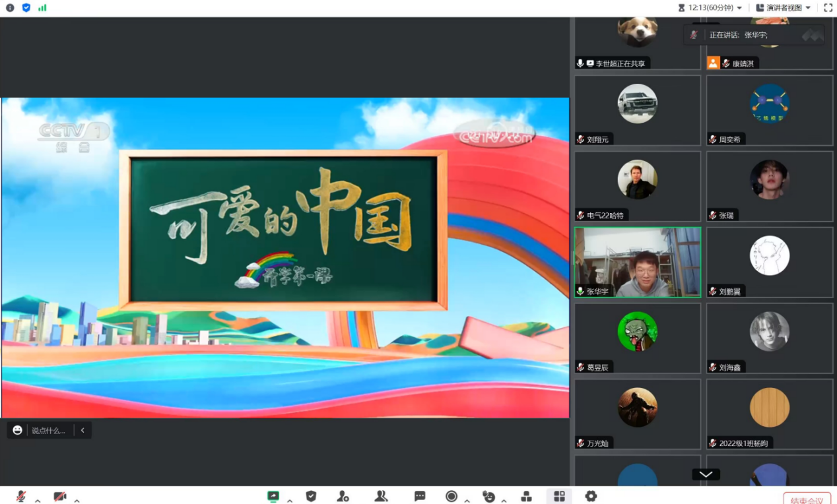Click the muted mic icon beside 刘翔元

coord(580,139)
